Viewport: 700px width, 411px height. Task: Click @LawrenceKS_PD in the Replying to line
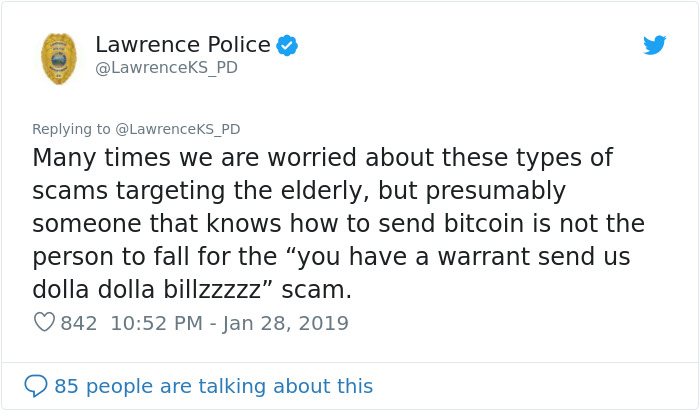[177, 129]
